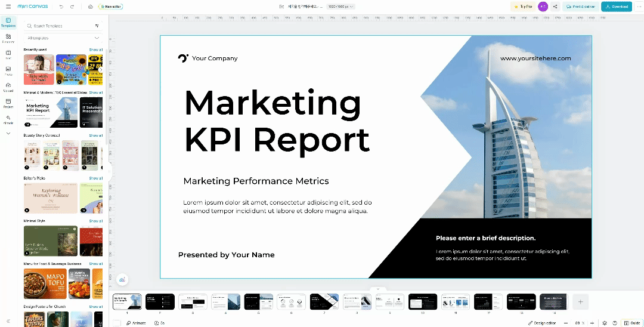The height and width of the screenshot is (327, 644).
Task: Open the template search filter options
Action: pos(97,26)
